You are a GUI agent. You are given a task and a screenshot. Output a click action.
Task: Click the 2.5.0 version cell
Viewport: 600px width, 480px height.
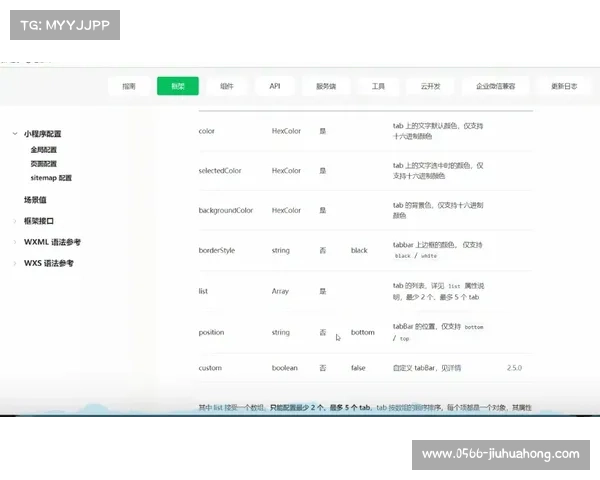click(x=514, y=368)
